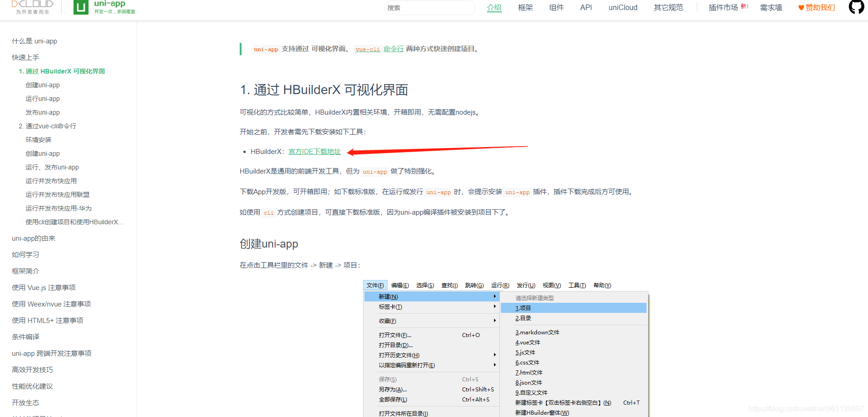
Task: Open sidebar item 运行并发布快应用联盟
Action: click(58, 195)
